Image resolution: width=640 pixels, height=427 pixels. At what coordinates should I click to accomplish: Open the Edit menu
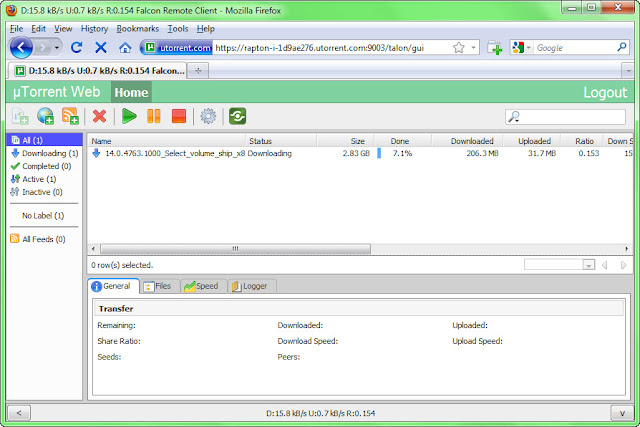[38, 29]
